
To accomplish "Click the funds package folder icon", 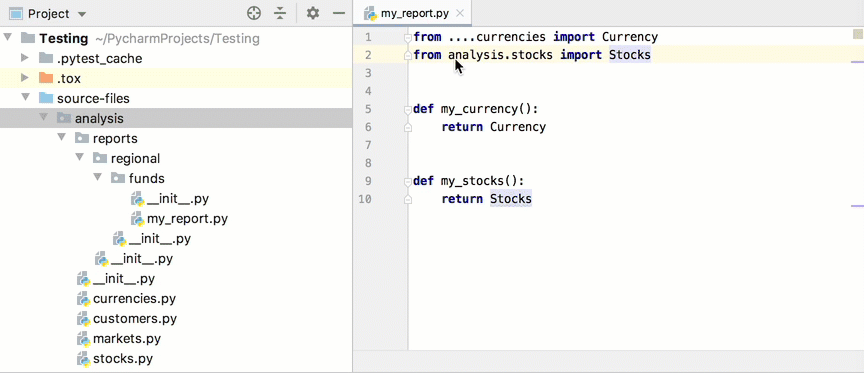I will tap(118, 178).
